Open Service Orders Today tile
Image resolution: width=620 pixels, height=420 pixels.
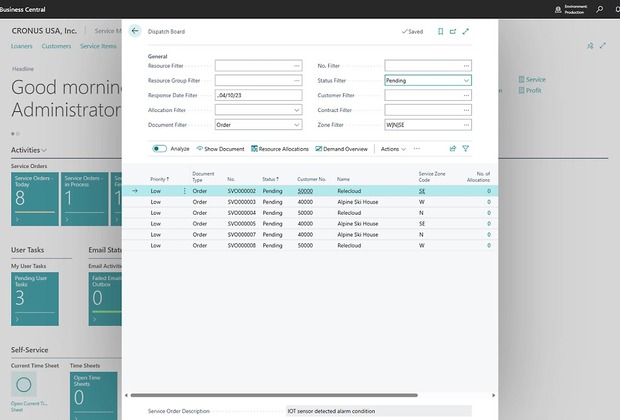coord(35,199)
